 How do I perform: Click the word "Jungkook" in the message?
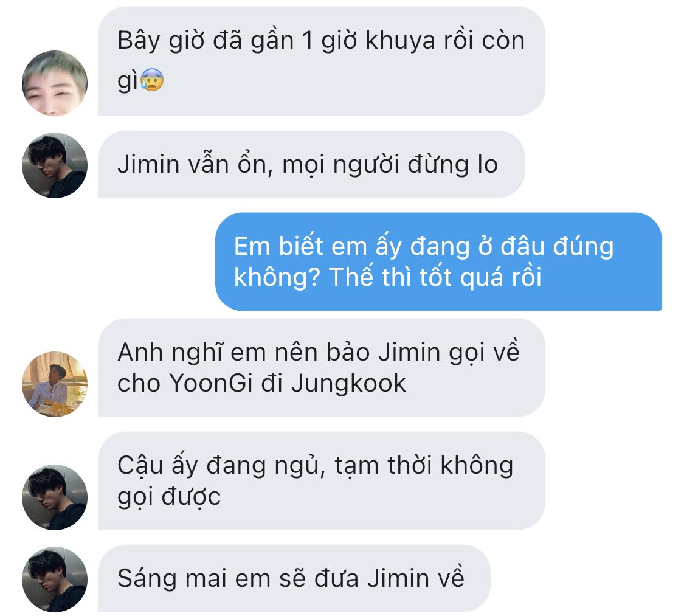point(348,384)
